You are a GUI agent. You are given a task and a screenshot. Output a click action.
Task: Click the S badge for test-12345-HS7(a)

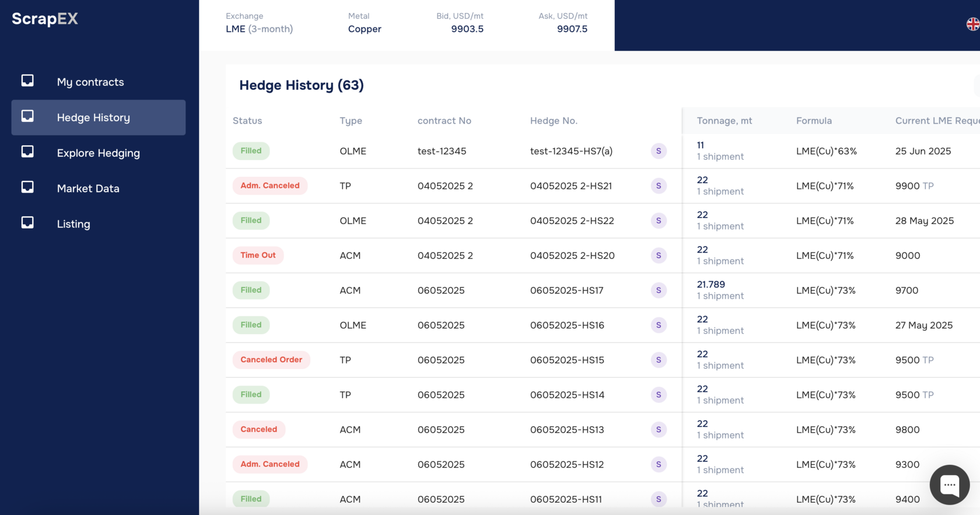(659, 151)
